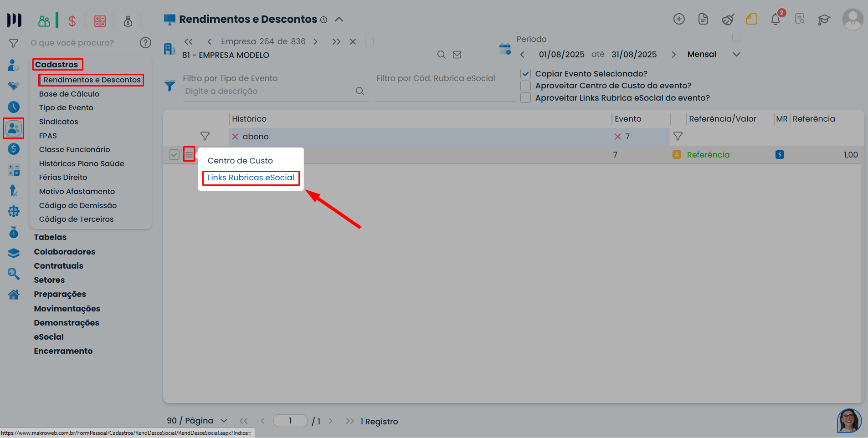Click the add (plus circle) icon in the header
The image size is (868, 438).
(679, 19)
